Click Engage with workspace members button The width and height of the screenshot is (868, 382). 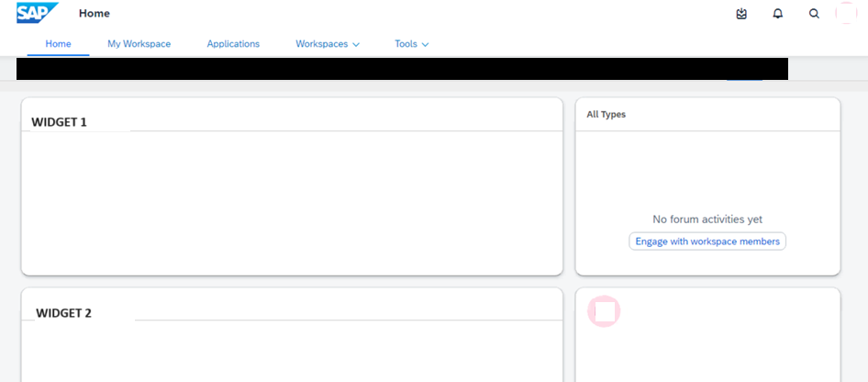(x=707, y=242)
